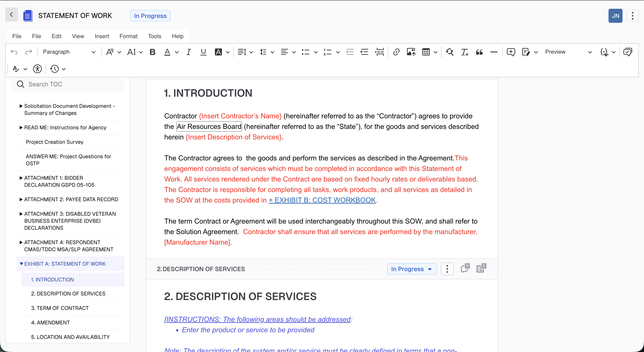Open the Paragraph style dropdown
The height and width of the screenshot is (352, 644).
[69, 52]
